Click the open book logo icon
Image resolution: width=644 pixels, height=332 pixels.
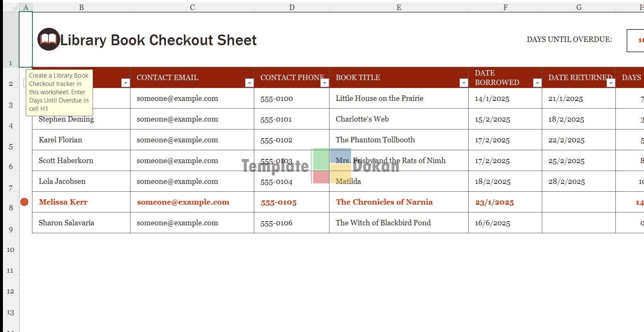pyautogui.click(x=49, y=39)
